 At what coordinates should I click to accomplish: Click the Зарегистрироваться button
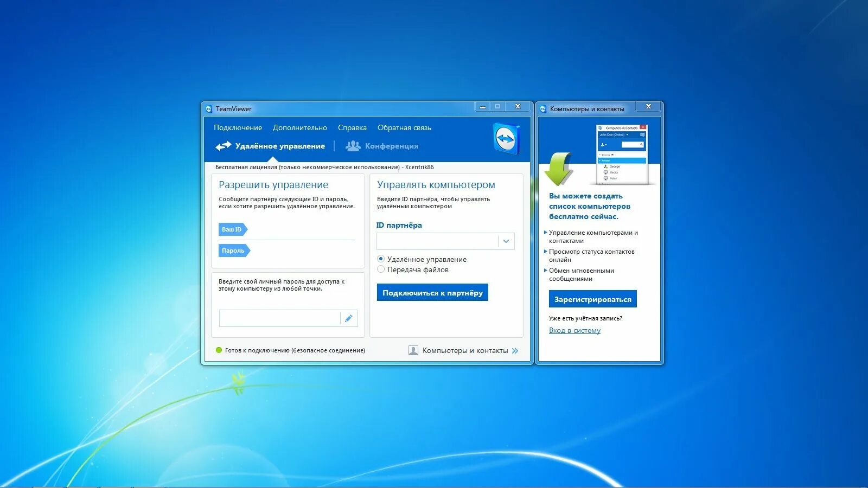pos(593,299)
